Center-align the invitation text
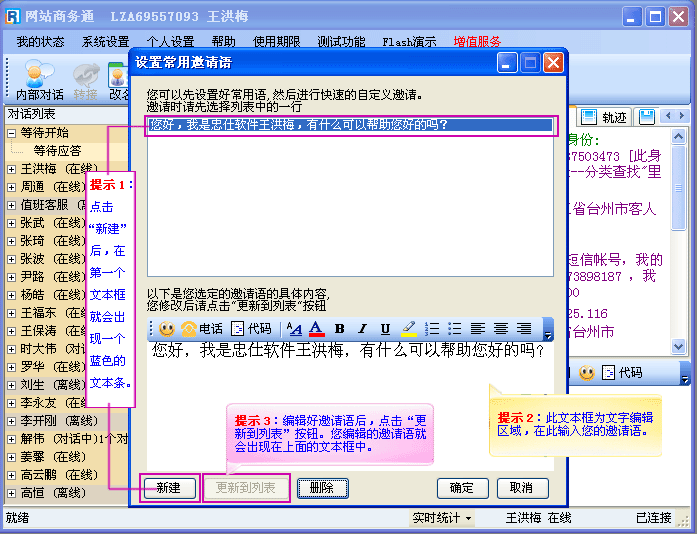 coord(499,328)
